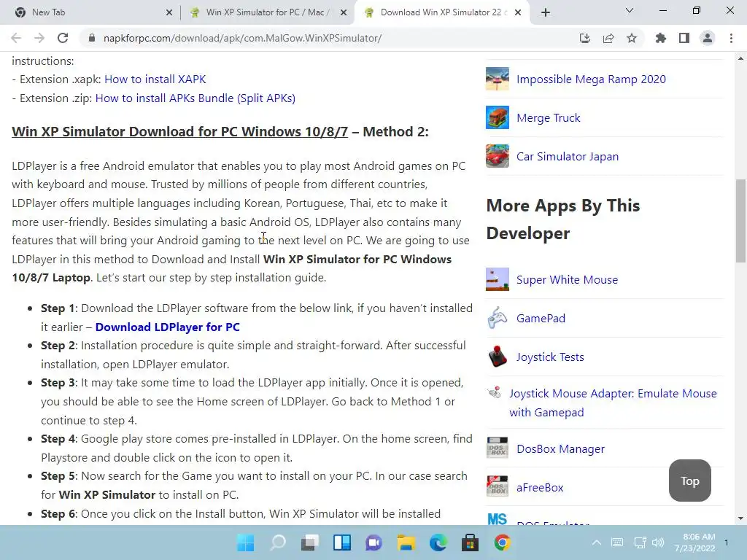Screen dimensions: 747x560
Task: Open How to install XAPK link
Action: coord(155,79)
